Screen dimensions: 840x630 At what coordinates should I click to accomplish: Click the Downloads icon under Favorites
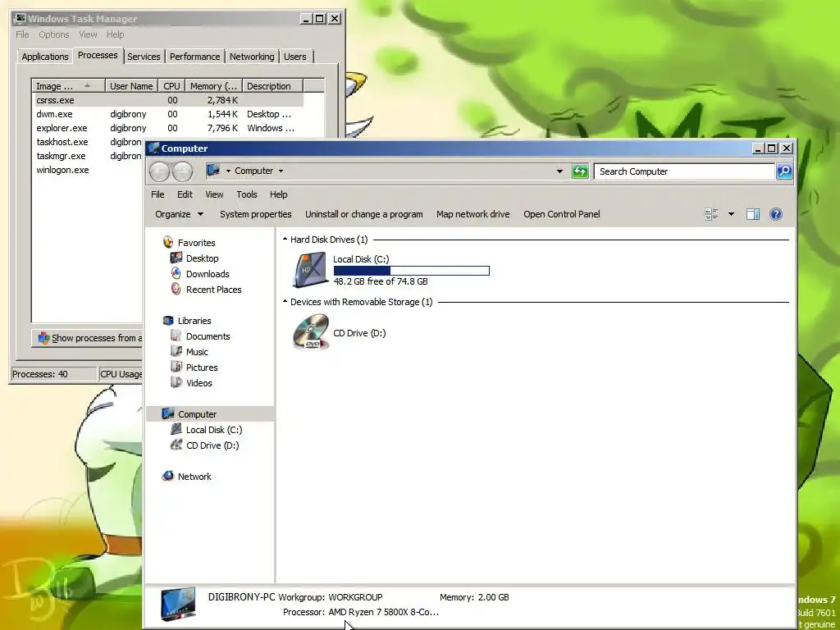(176, 273)
